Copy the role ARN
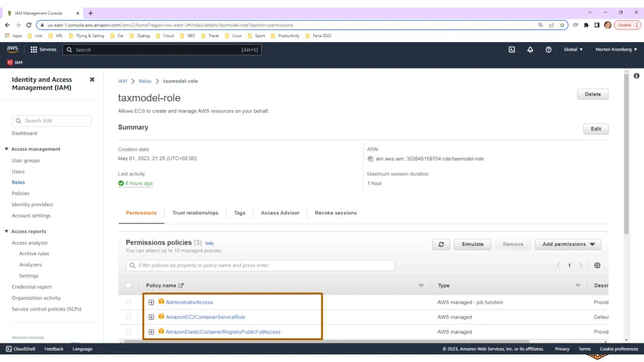This screenshot has width=644, height=362. coord(370,159)
